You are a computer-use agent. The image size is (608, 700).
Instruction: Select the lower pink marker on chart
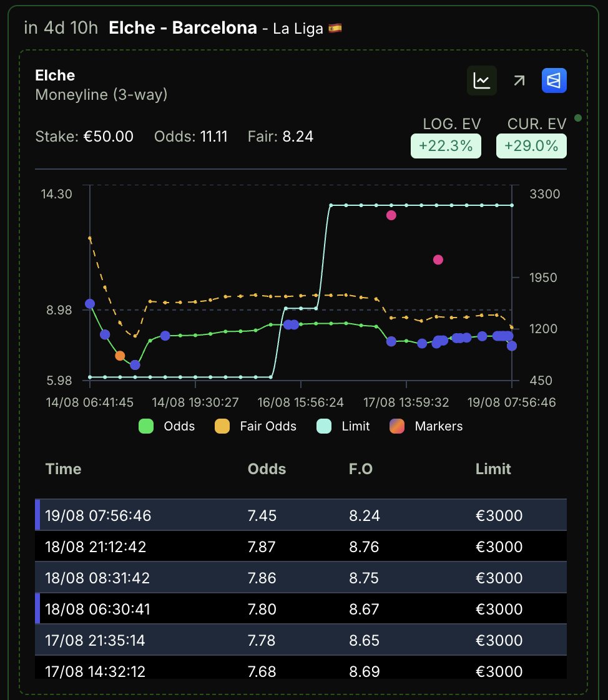click(x=438, y=260)
